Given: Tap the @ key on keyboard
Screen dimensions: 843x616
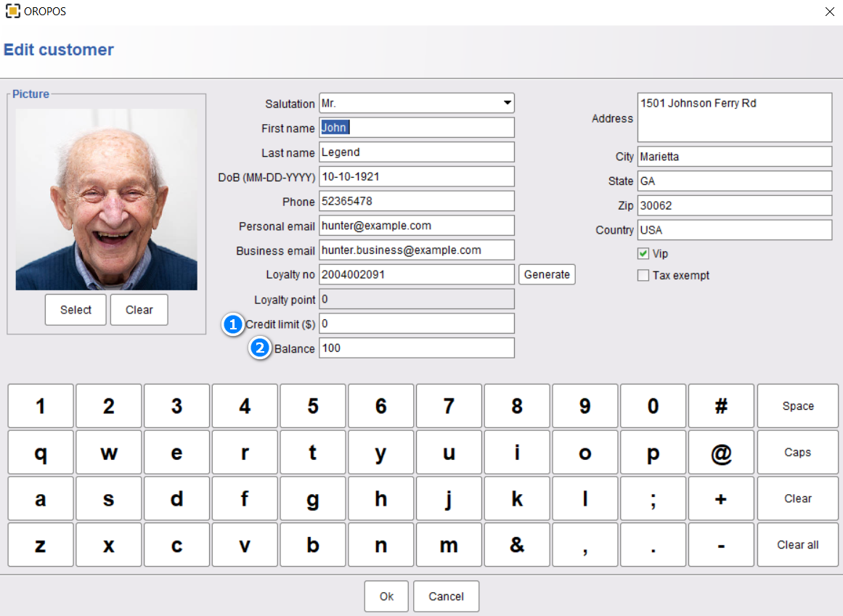Looking at the screenshot, I should (721, 452).
